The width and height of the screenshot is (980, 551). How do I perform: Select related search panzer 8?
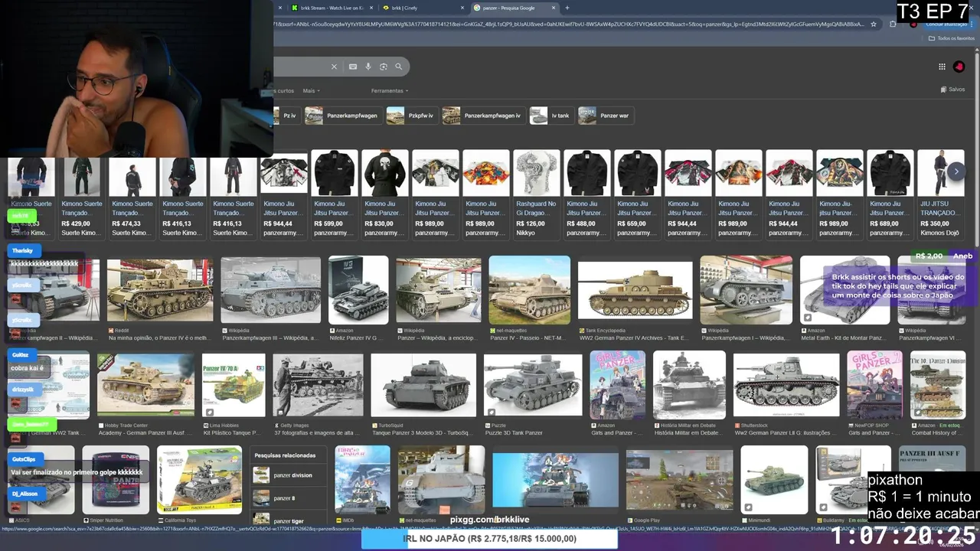289,498
